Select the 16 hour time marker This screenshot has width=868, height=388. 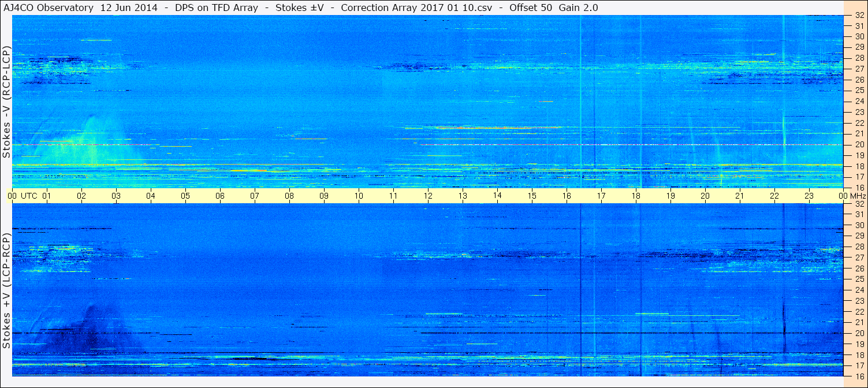pos(567,196)
